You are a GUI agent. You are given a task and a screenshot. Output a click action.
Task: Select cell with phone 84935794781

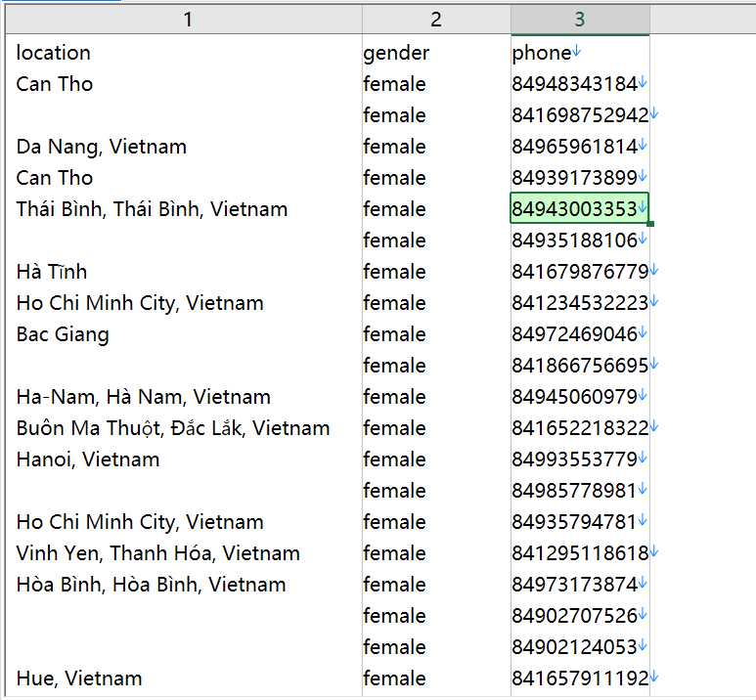tap(580, 522)
